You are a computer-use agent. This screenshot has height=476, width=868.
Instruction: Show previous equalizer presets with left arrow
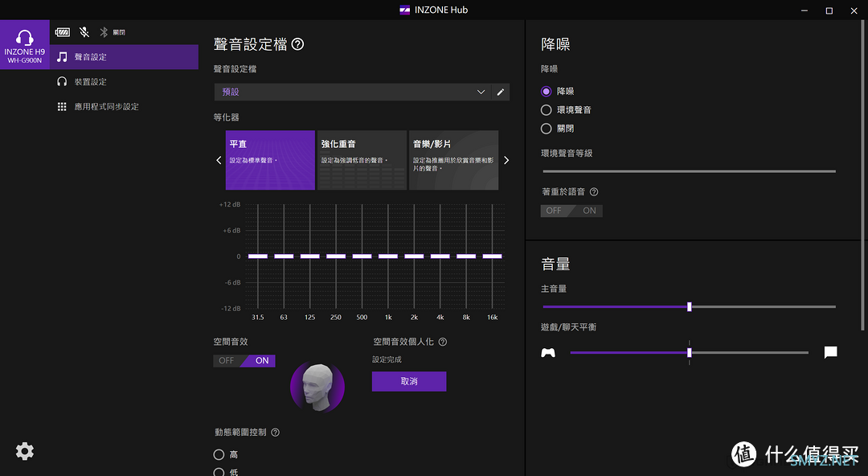[x=219, y=160]
